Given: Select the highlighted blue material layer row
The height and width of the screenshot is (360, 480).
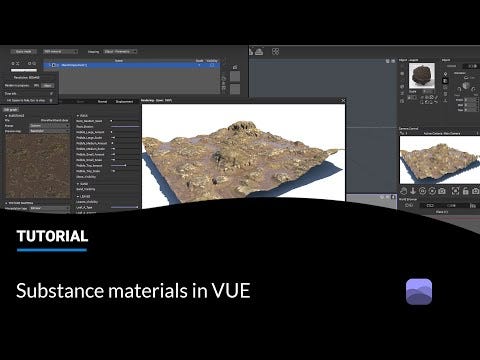Looking at the screenshot, I should coord(132,65).
